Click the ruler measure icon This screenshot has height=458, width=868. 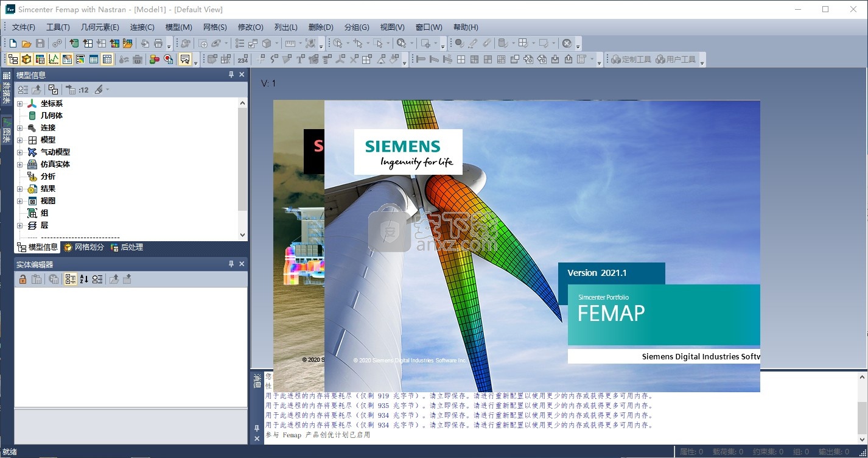point(290,43)
